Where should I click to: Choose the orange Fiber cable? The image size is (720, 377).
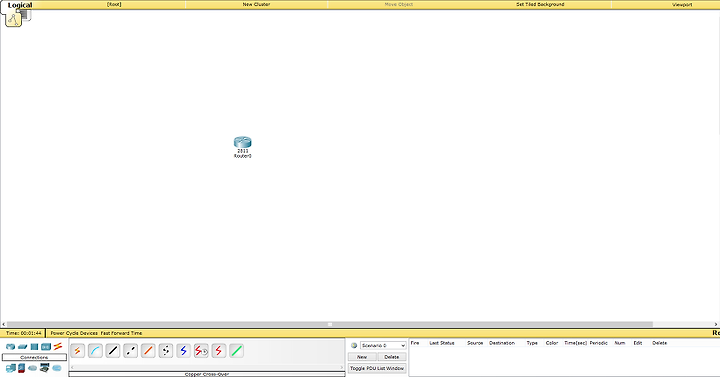(x=148, y=351)
